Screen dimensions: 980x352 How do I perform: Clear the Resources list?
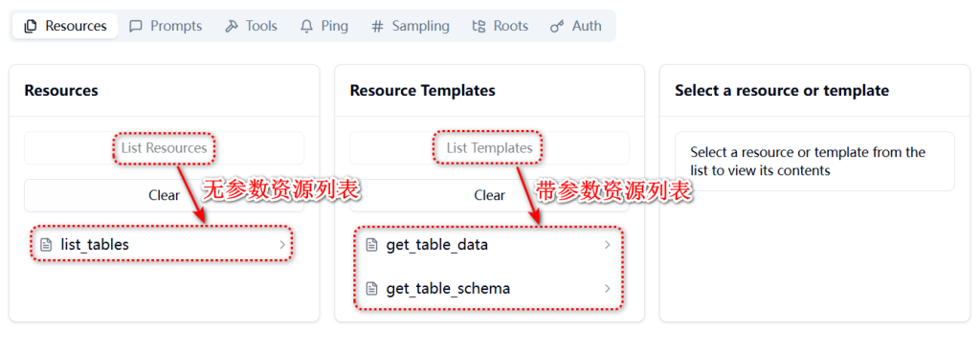165,195
